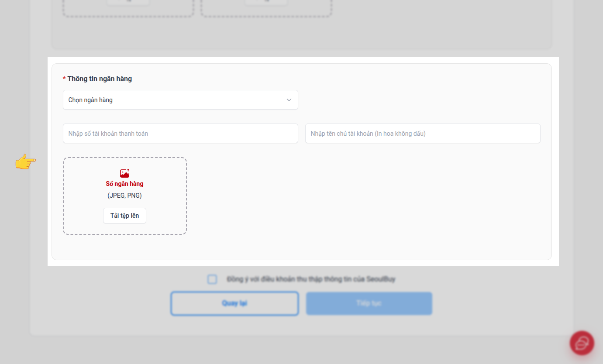The height and width of the screenshot is (364, 603).
Task: Click the Thông tin ngân hàng section heading
Action: click(100, 79)
